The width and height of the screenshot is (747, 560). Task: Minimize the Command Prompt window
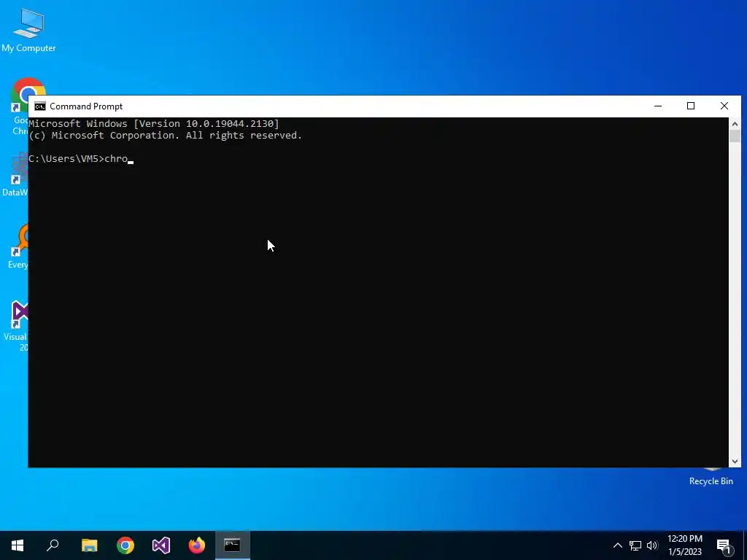click(x=658, y=106)
